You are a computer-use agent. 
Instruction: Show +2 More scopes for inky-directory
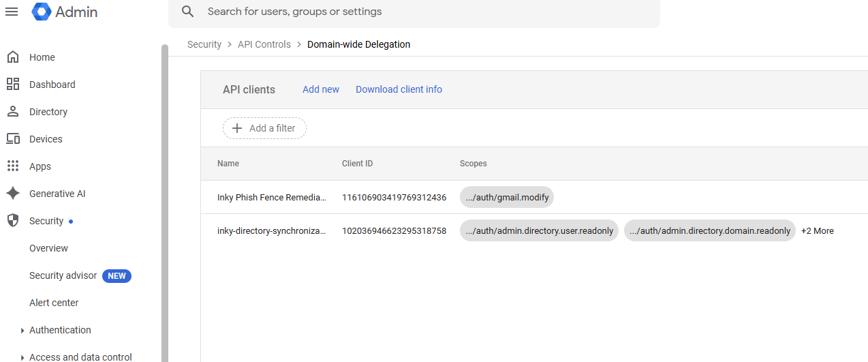coord(817,231)
